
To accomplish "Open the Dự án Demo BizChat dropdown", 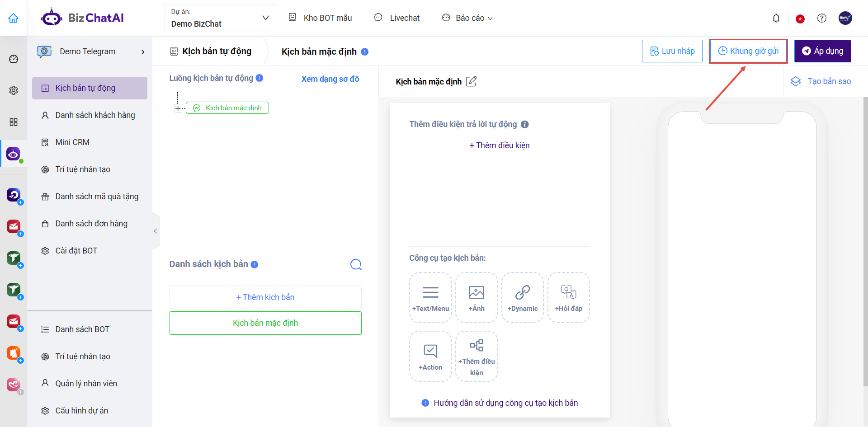I will [220, 18].
